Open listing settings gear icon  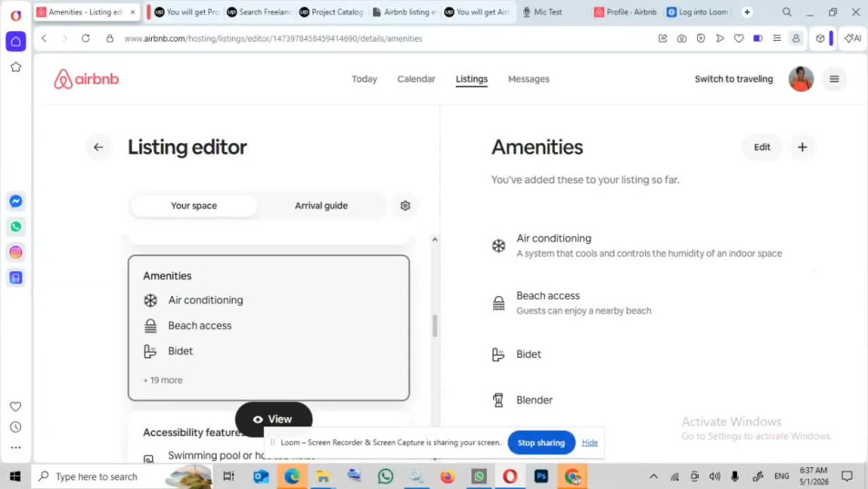[x=405, y=206]
